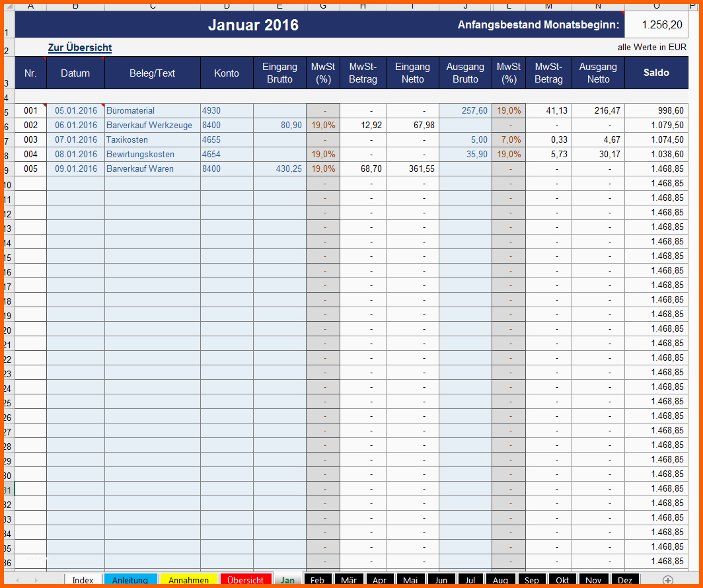
Task: Select the Büromaterial cell
Action: tap(153, 110)
